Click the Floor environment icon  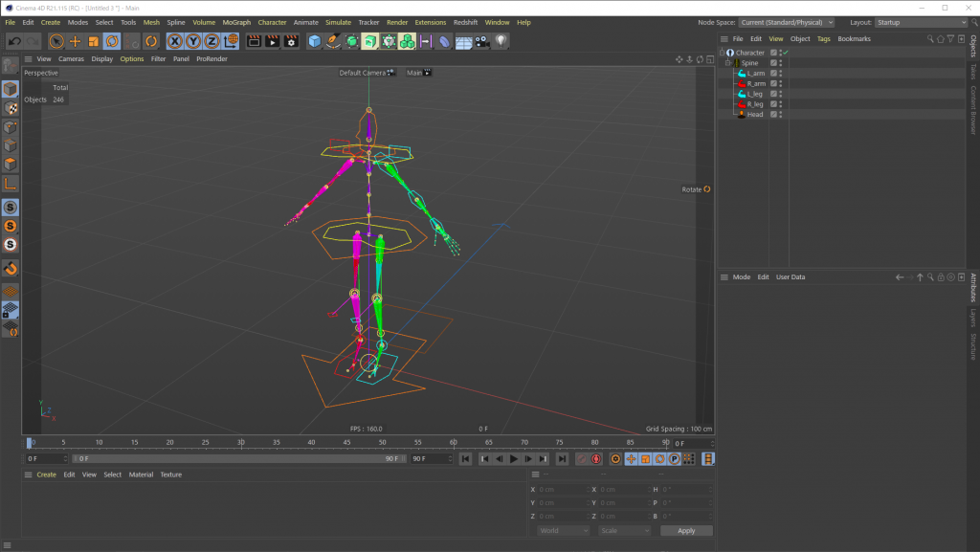[463, 41]
